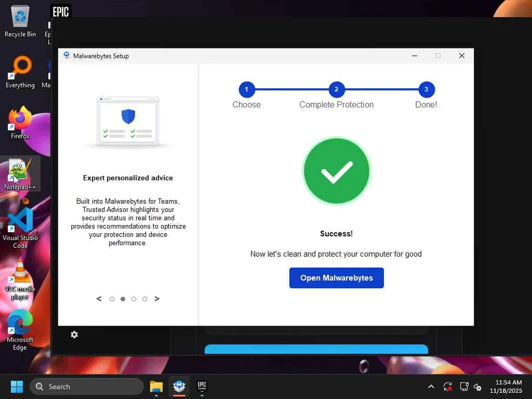
Task: Minimize the Malwarebytes Setup window
Action: point(414,56)
